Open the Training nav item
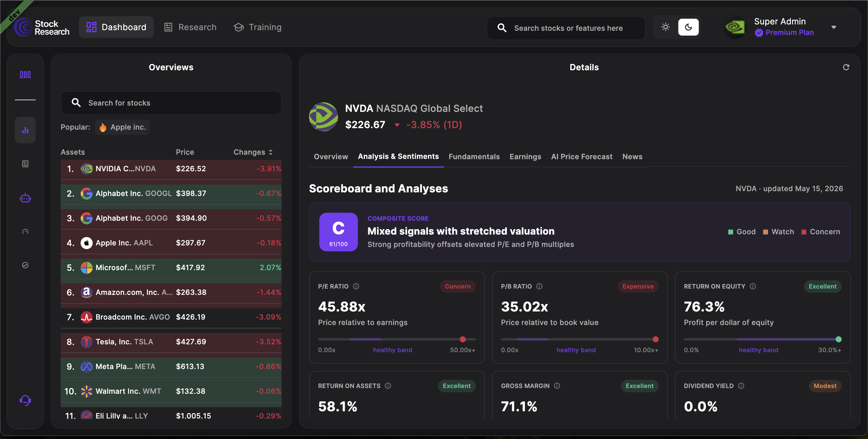 [257, 27]
